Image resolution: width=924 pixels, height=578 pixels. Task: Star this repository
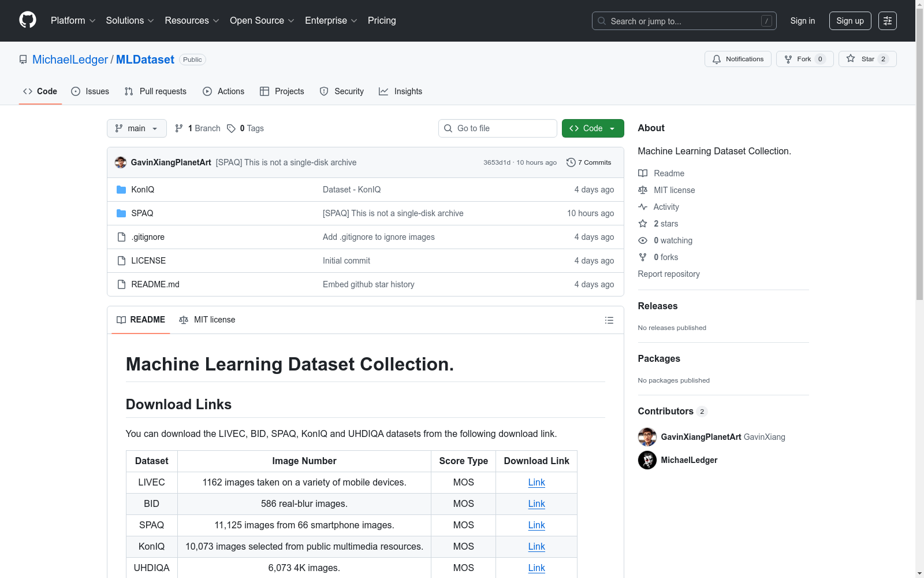point(867,59)
